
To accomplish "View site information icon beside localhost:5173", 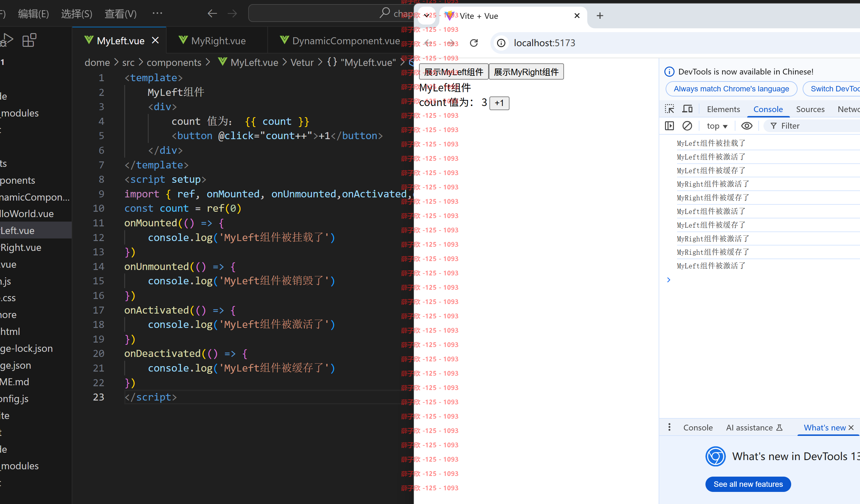I will pos(501,43).
